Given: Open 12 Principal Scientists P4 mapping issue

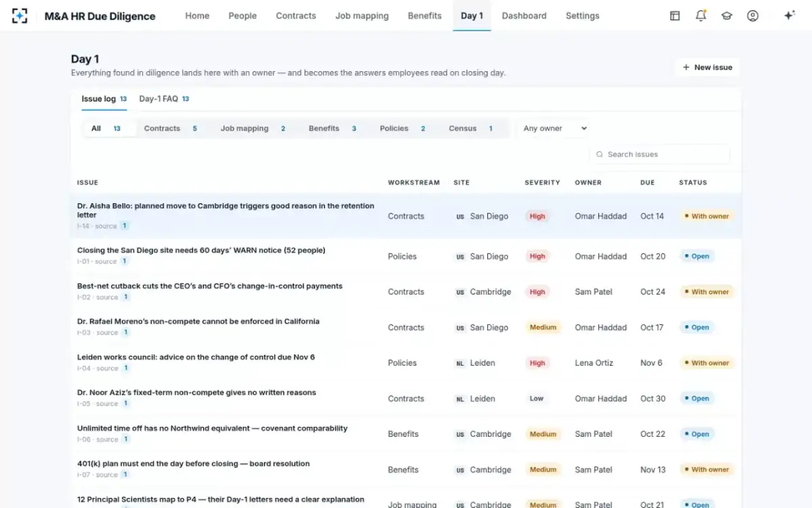Looking at the screenshot, I should click(221, 499).
